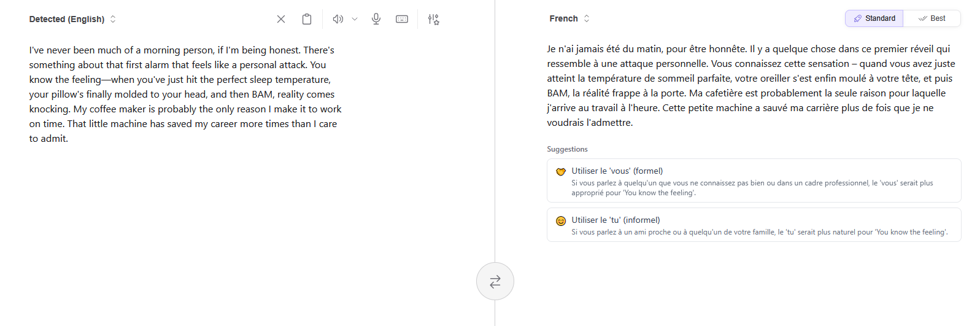Click the up-down chevron beside French
Screen dimensions: 980x326
tap(587, 18)
